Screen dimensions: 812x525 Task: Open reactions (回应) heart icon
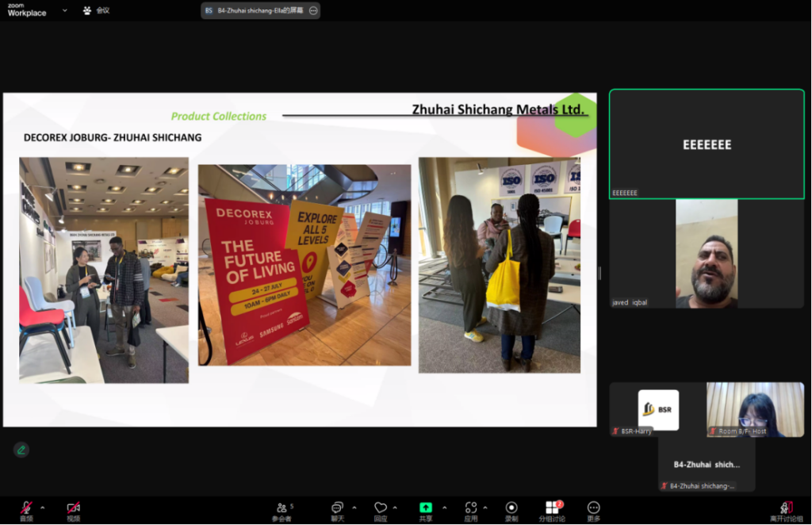[x=381, y=511]
